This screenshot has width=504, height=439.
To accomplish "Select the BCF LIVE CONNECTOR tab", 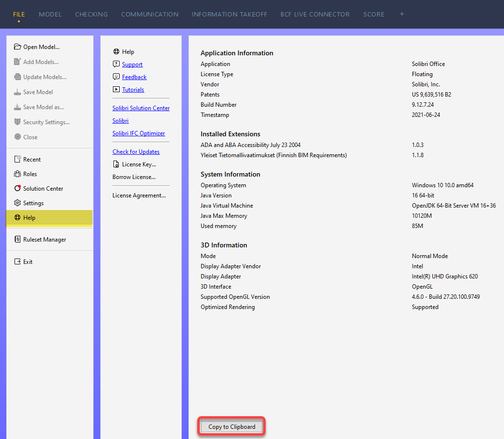I will click(315, 14).
